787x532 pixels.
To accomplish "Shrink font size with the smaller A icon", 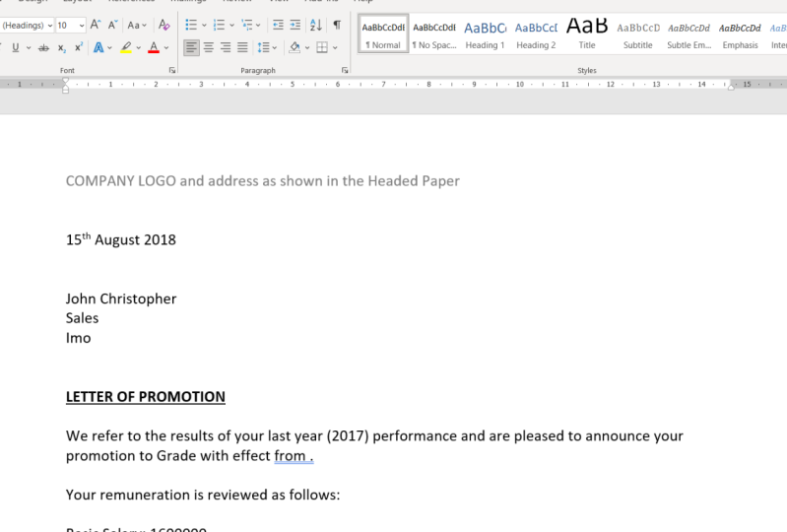I will point(113,25).
